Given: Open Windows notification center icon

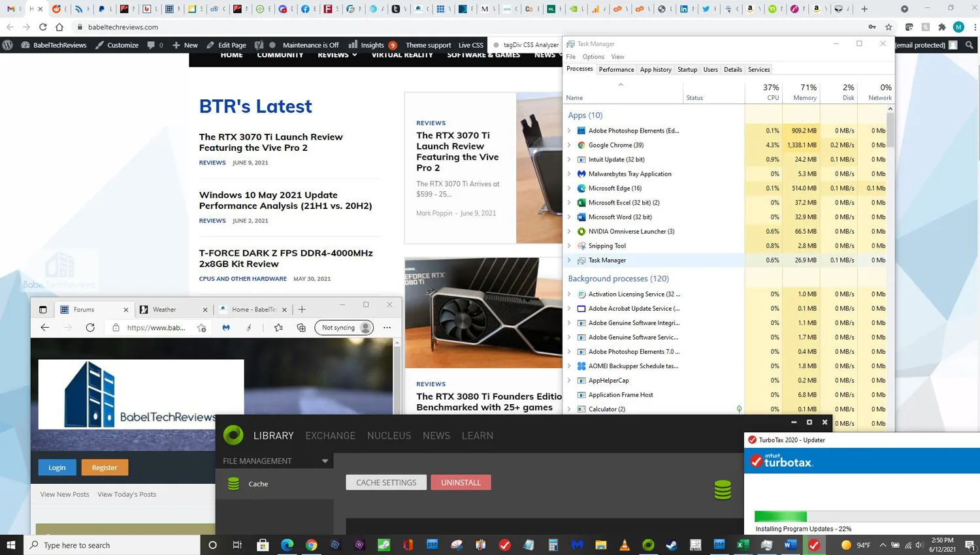Looking at the screenshot, I should click(x=970, y=545).
